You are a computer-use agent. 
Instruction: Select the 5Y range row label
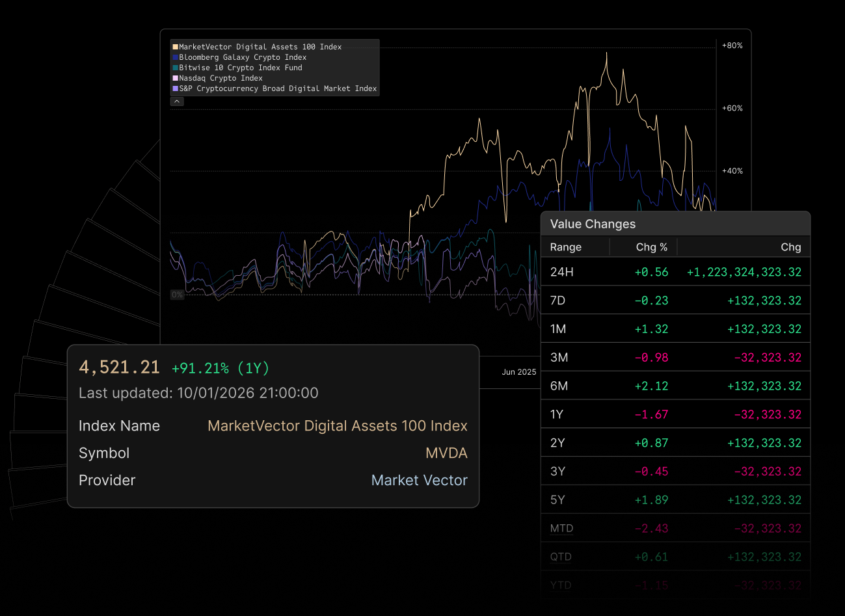(x=557, y=500)
